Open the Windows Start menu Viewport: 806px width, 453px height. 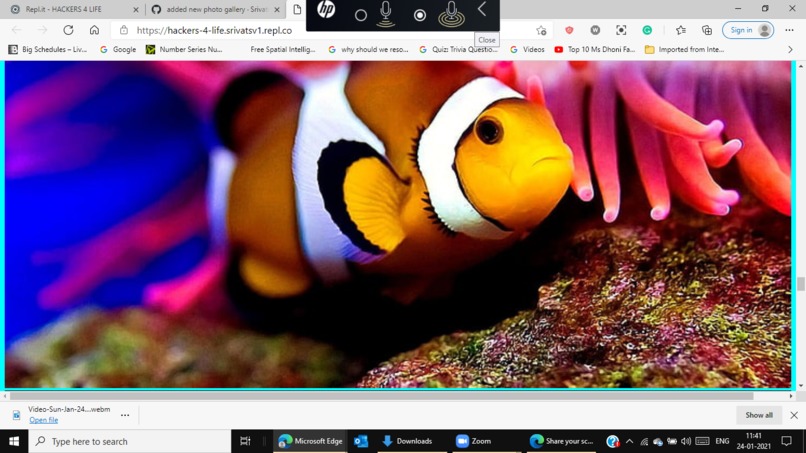(14, 441)
